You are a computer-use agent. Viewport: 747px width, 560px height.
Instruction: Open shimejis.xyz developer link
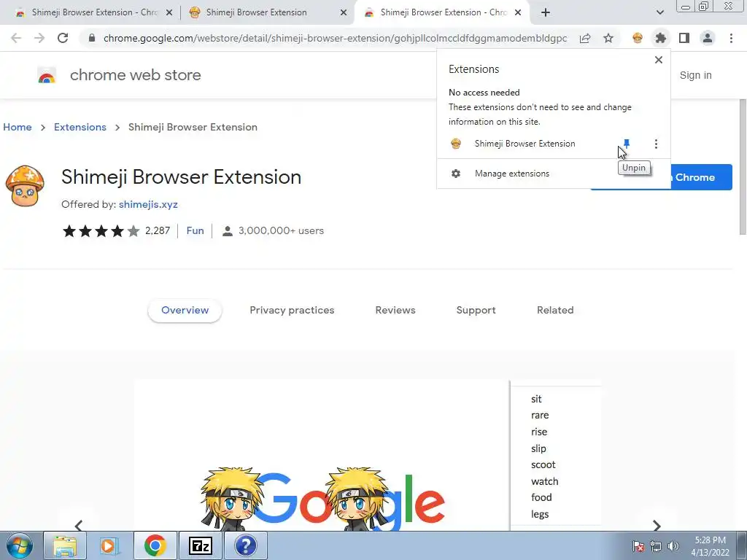pyautogui.click(x=148, y=204)
